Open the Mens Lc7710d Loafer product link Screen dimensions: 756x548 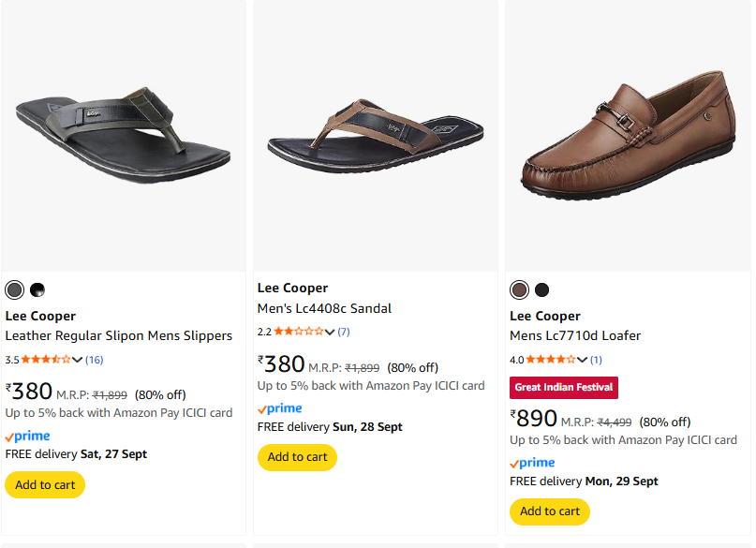575,335
